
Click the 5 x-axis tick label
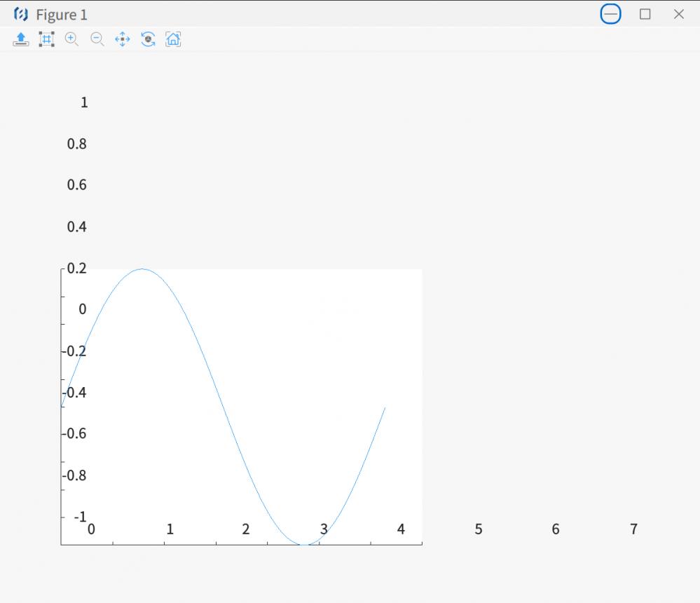click(x=479, y=529)
